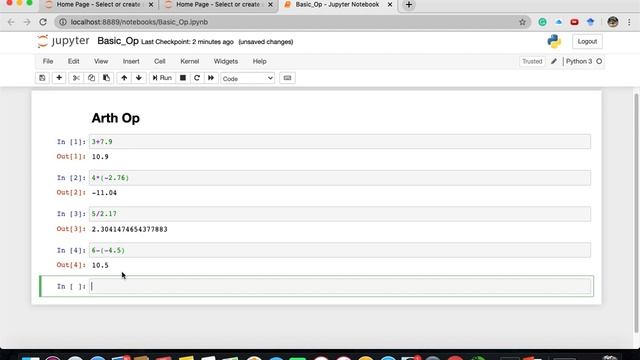640x360 pixels.
Task: Click the Python logo icon
Action: coord(554,41)
